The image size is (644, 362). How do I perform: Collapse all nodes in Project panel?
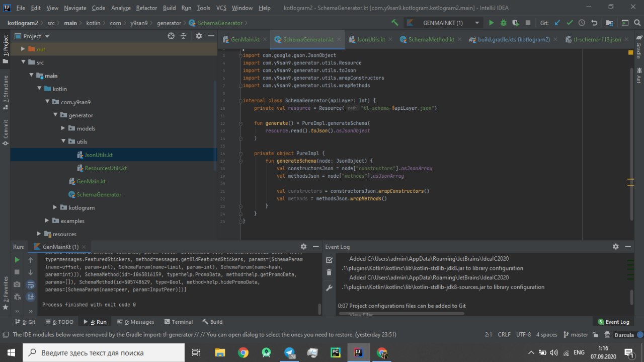tap(184, 36)
